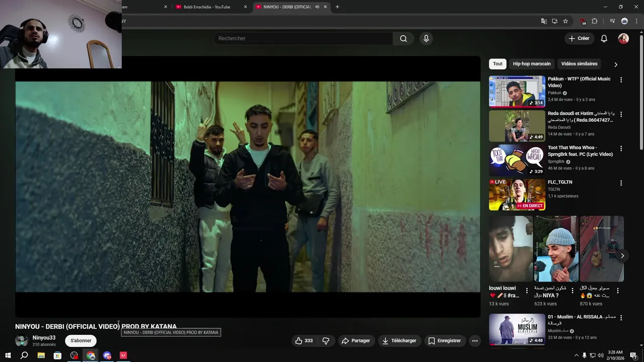Open Discord from taskbar
Screen dimensions: 644x362
pos(107,355)
